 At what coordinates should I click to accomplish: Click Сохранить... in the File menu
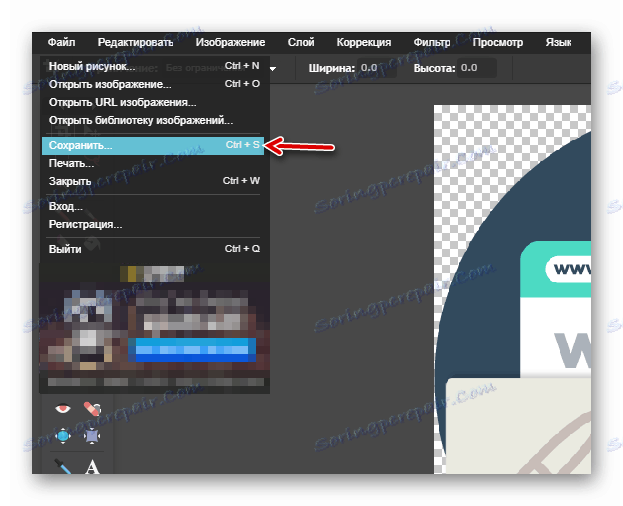(153, 145)
